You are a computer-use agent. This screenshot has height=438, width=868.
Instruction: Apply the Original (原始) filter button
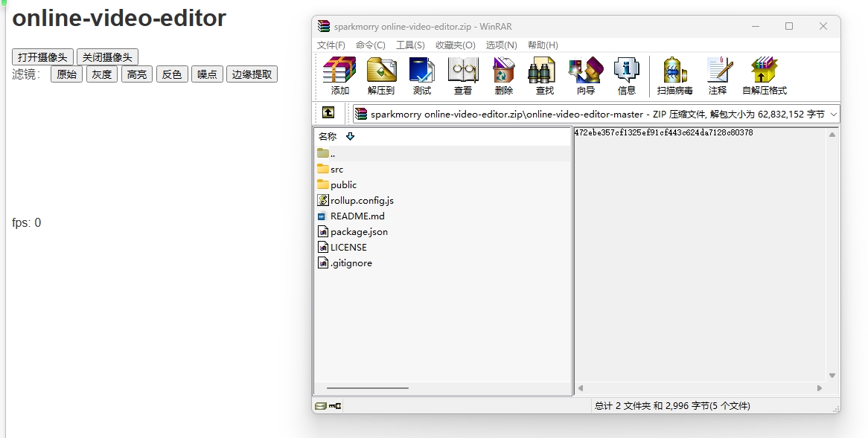pyautogui.click(x=66, y=74)
